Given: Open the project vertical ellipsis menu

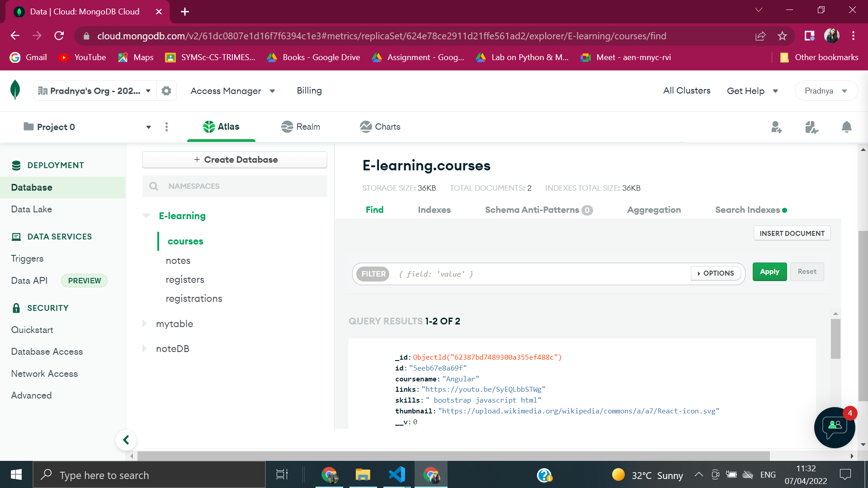Looking at the screenshot, I should [x=166, y=127].
